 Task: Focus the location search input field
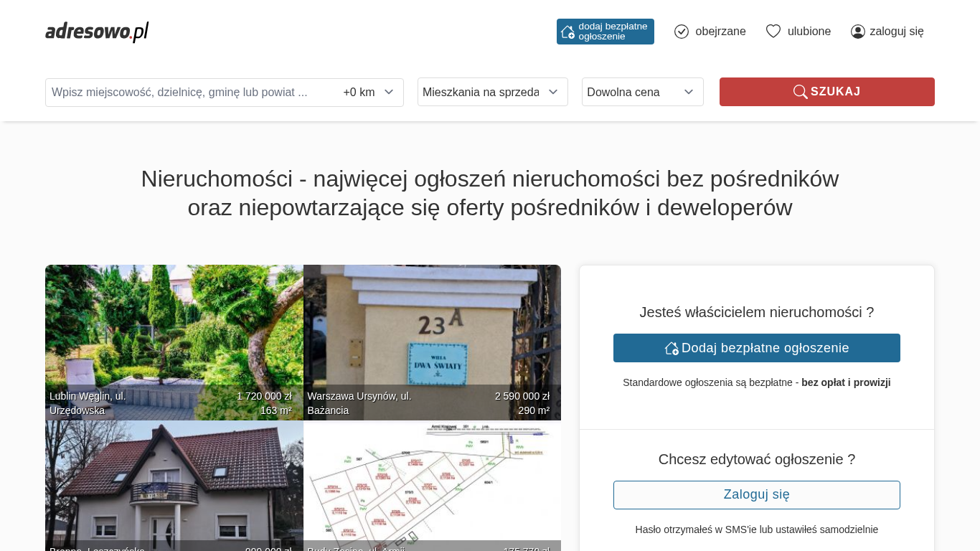pyautogui.click(x=190, y=93)
